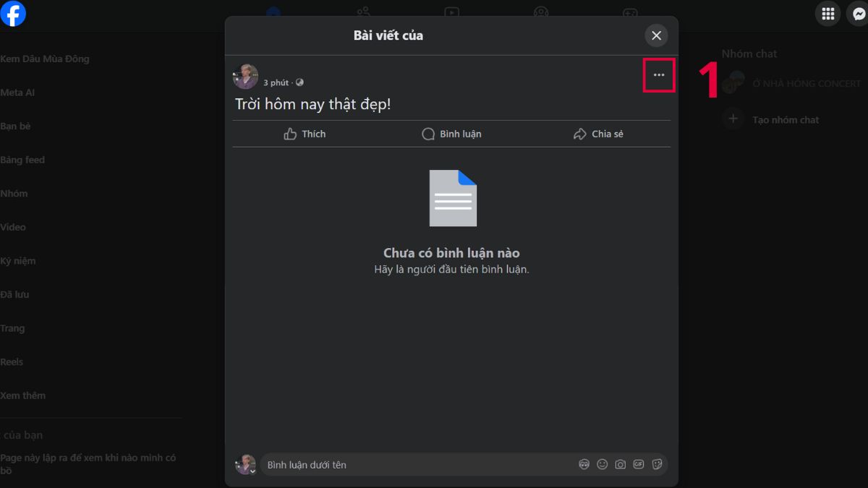868x488 pixels.
Task: Click the public audience globe icon
Action: 299,82
